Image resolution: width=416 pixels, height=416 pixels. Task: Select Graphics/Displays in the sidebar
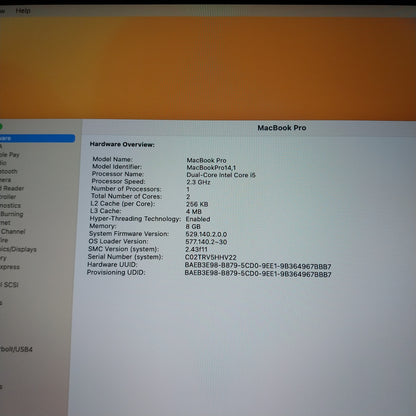click(18, 249)
